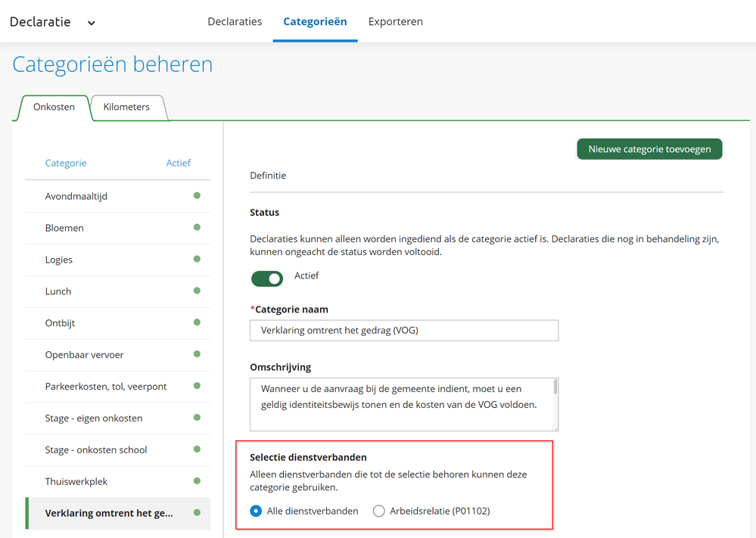Choose the Arbeidsrelatie (P01102) radio button
This screenshot has width=756, height=538.
tap(379, 512)
